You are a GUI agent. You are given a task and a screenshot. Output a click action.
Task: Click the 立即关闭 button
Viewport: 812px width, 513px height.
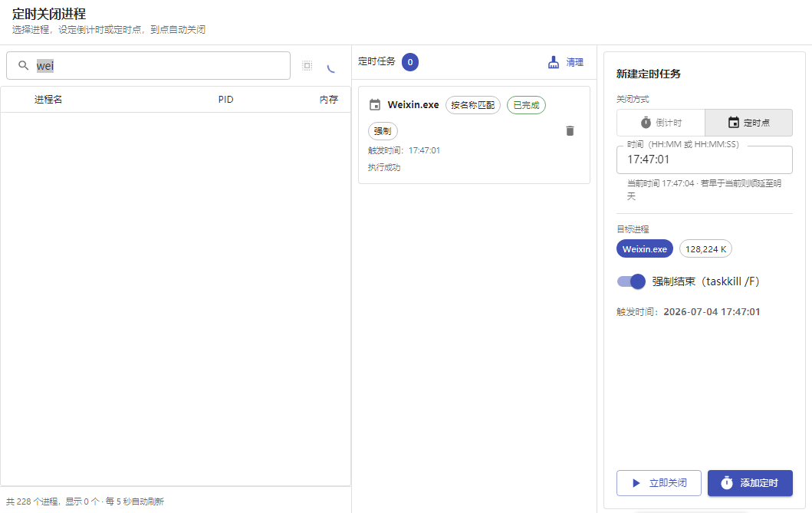pyautogui.click(x=659, y=483)
